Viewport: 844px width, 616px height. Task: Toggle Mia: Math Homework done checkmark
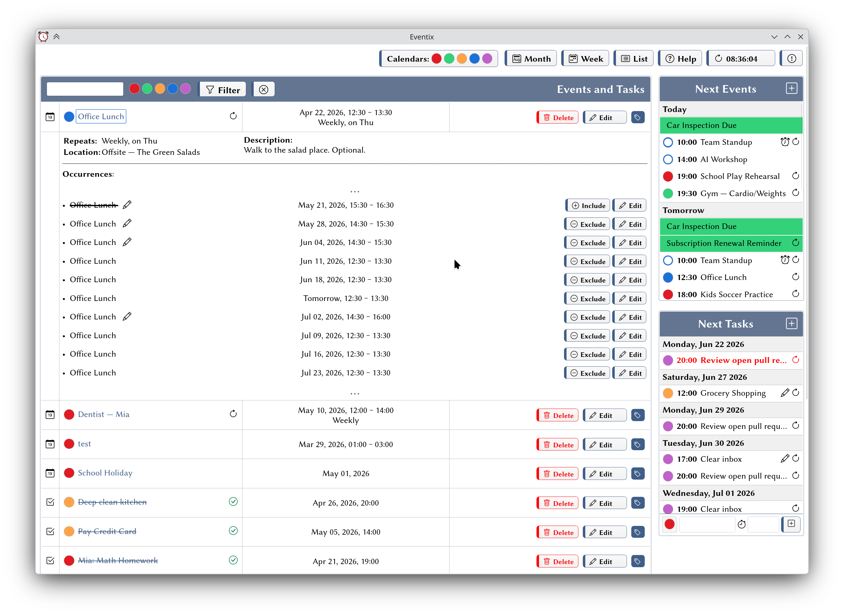[x=233, y=560]
